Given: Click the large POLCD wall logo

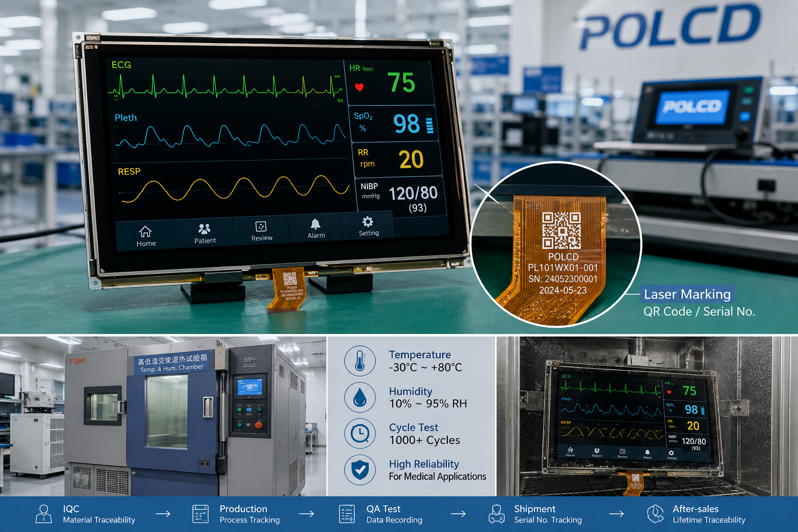Looking at the screenshot, I should (670, 26).
